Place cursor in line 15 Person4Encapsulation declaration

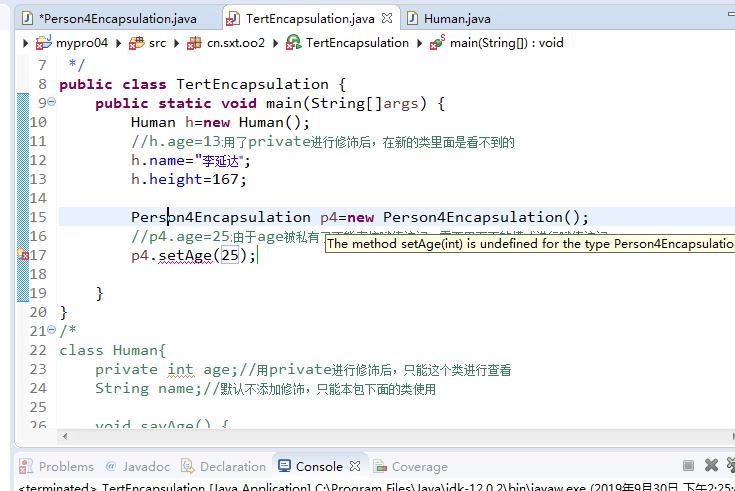pyautogui.click(x=360, y=217)
